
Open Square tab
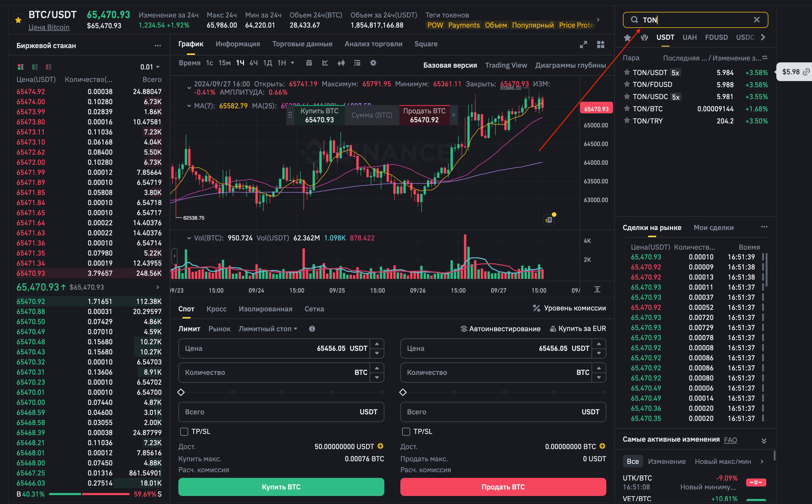coord(426,44)
